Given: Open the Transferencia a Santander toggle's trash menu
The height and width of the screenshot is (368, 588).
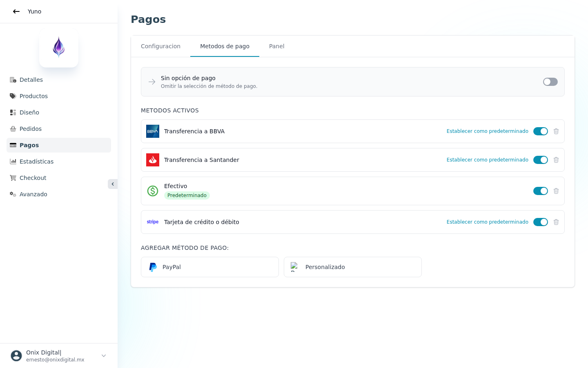Looking at the screenshot, I should (556, 160).
